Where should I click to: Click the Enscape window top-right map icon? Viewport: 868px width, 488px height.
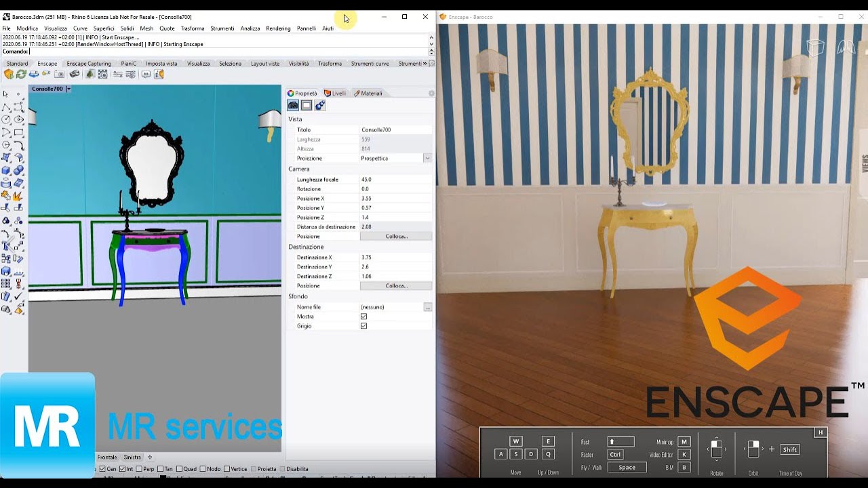[x=846, y=47]
